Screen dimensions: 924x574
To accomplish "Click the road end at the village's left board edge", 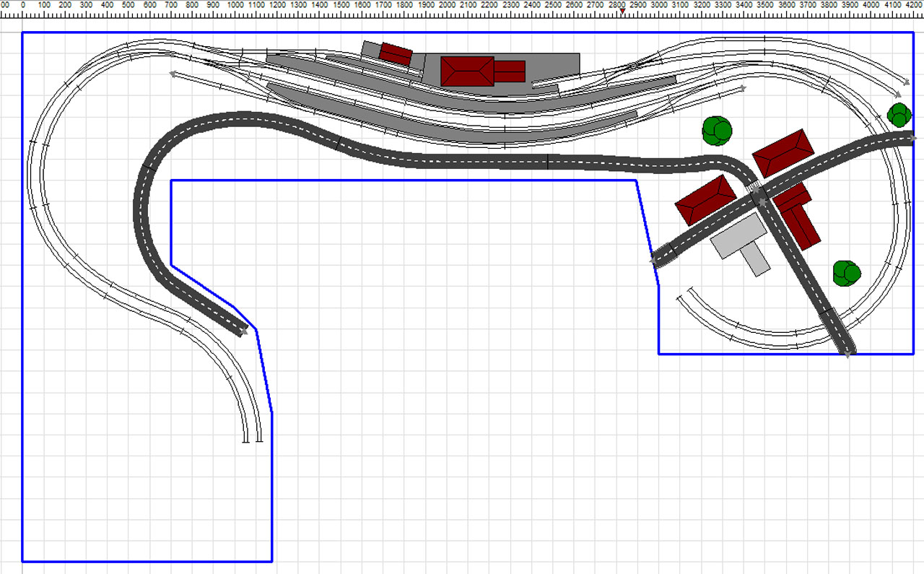I will click(654, 261).
